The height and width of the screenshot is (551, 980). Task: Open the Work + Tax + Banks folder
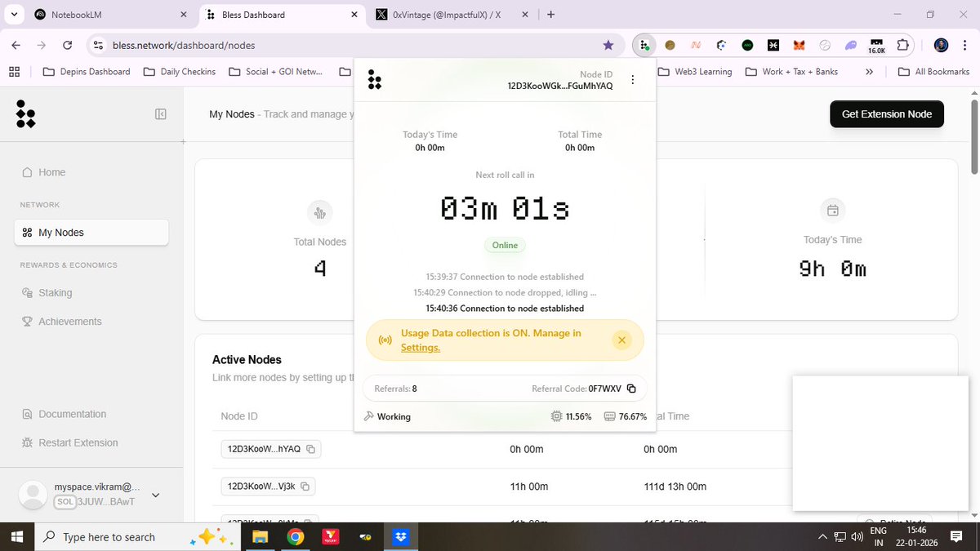(x=791, y=72)
